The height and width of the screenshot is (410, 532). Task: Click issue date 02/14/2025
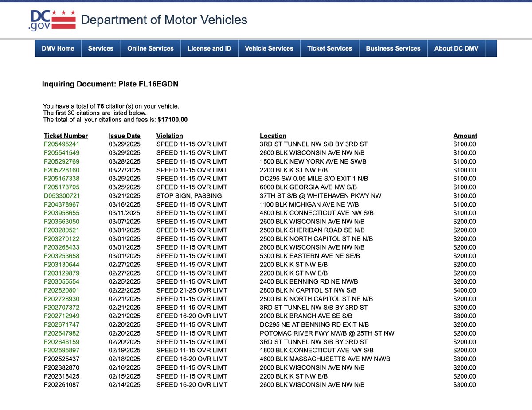pyautogui.click(x=125, y=384)
